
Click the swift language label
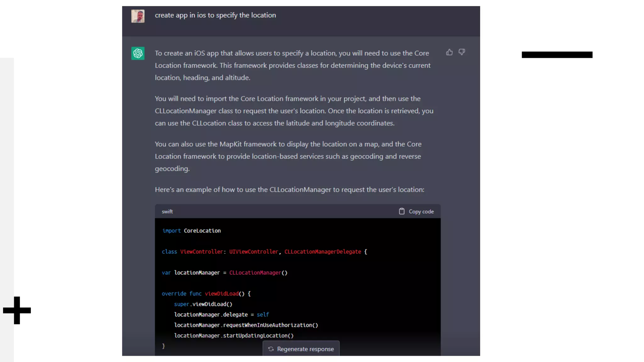tap(167, 211)
